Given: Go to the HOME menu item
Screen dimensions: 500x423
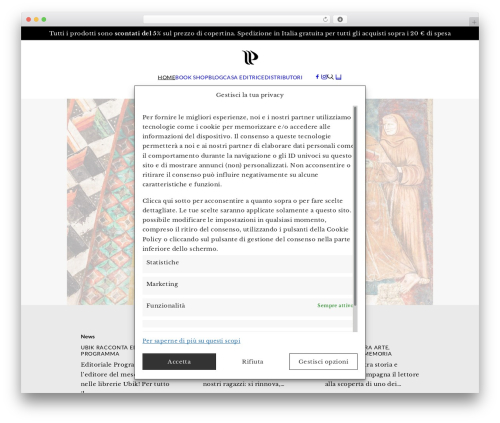Looking at the screenshot, I should pyautogui.click(x=166, y=77).
